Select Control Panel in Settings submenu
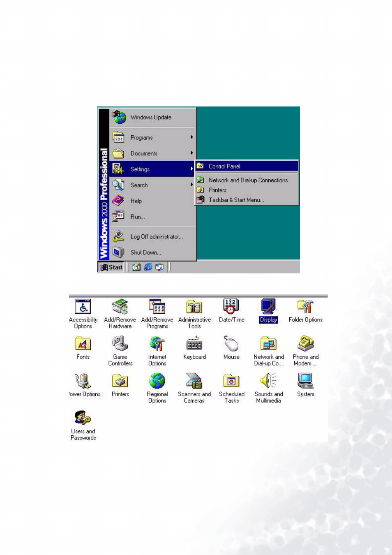This screenshot has height=555, width=392. tap(247, 166)
